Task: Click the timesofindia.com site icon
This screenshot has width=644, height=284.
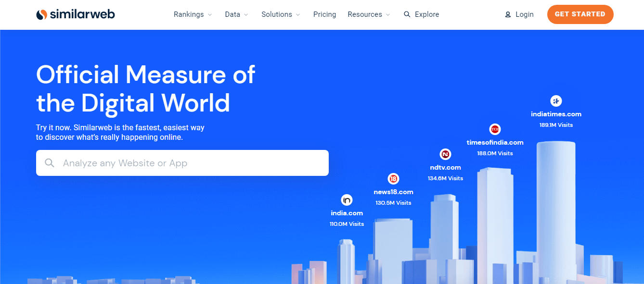Action: 495,129
